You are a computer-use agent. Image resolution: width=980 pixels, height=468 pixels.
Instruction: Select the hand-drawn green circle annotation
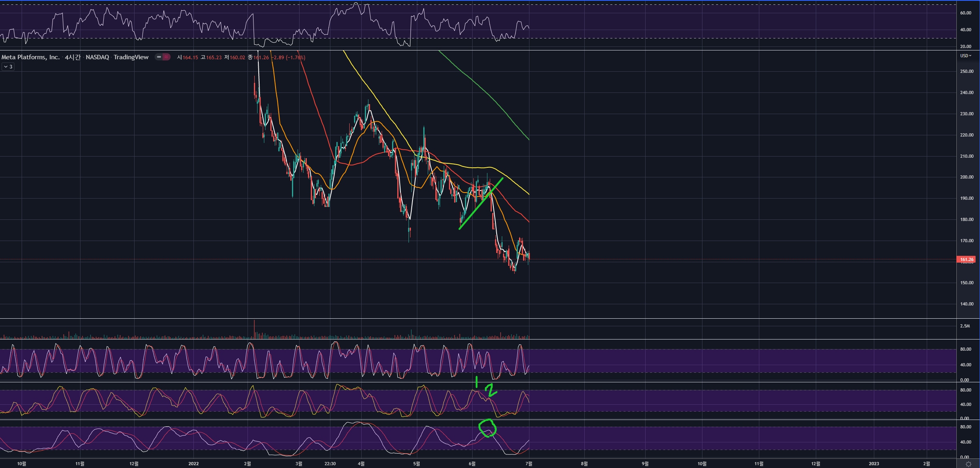(x=487, y=428)
